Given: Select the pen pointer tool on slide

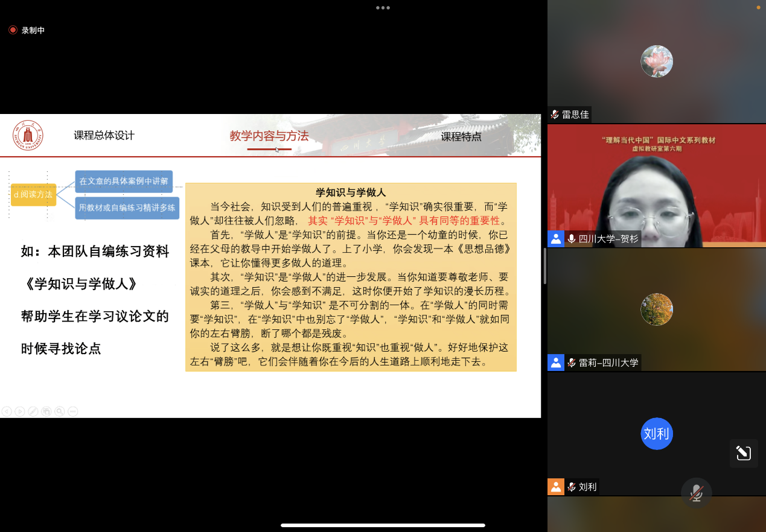Looking at the screenshot, I should coord(33,411).
